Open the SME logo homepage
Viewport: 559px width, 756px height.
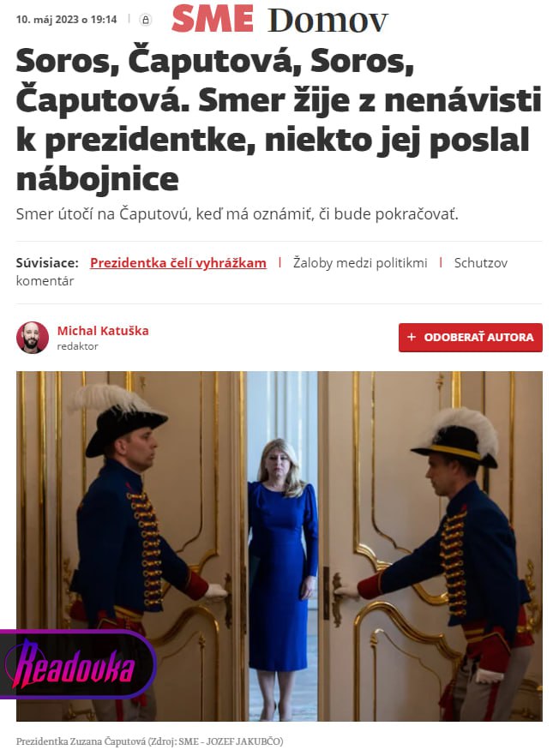point(213,19)
